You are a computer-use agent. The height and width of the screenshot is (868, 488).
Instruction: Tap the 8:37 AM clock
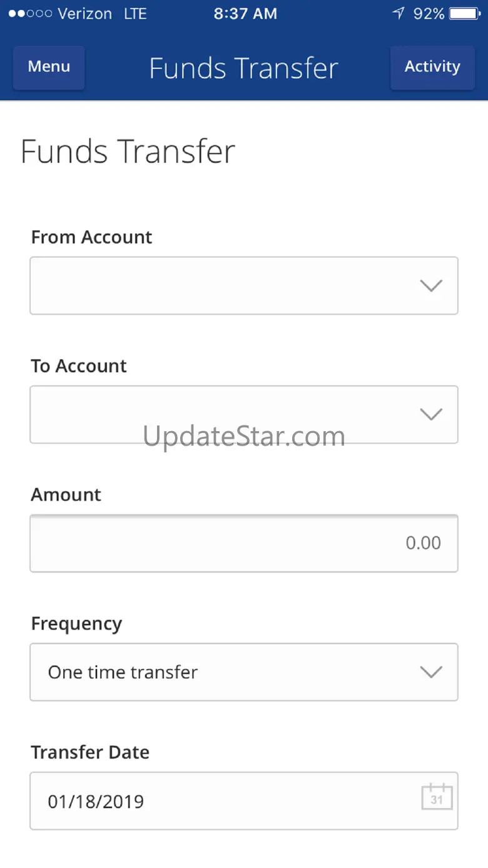[x=245, y=14]
